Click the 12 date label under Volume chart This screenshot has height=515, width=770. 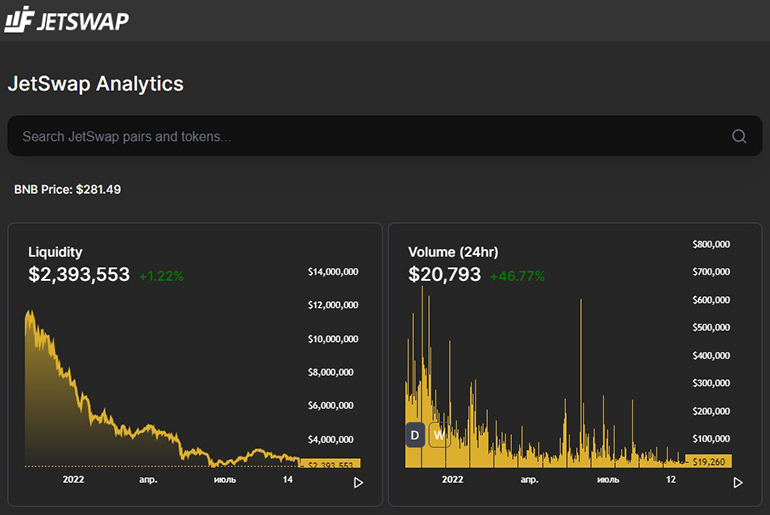coord(671,480)
